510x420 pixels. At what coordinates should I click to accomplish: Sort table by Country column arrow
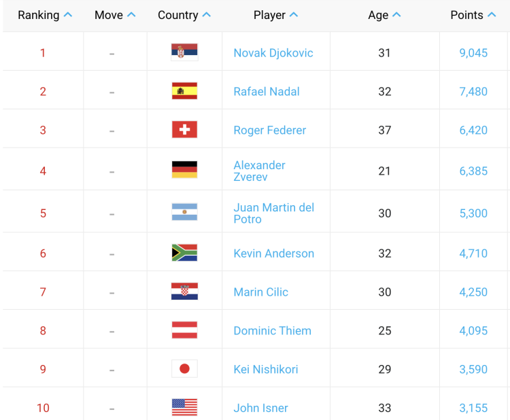click(x=207, y=15)
